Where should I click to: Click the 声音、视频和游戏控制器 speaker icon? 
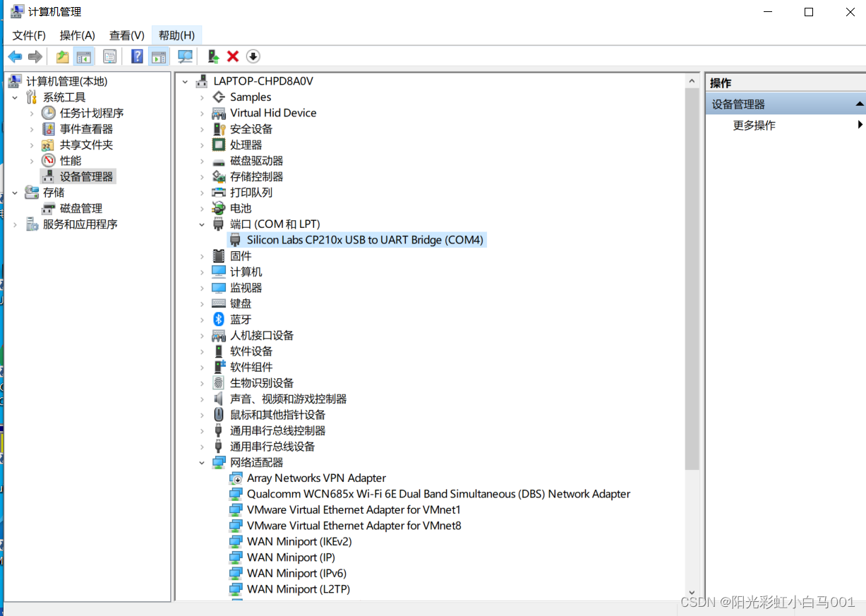tap(219, 399)
